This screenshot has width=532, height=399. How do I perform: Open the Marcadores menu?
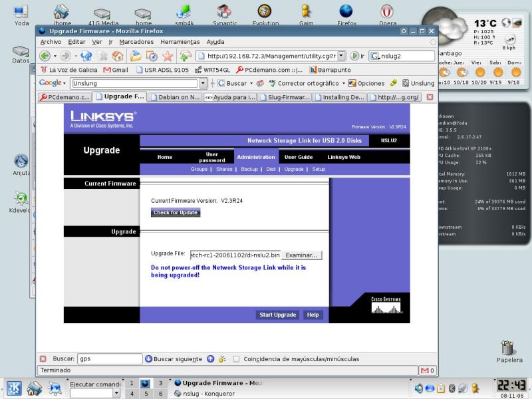[x=136, y=42]
